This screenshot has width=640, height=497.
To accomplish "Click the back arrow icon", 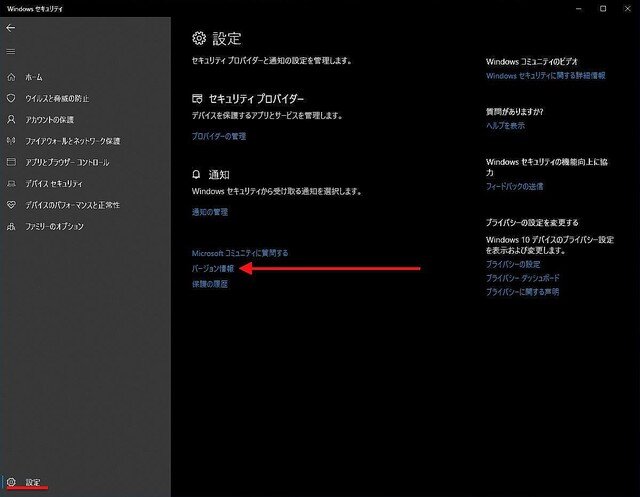I will (11, 28).
